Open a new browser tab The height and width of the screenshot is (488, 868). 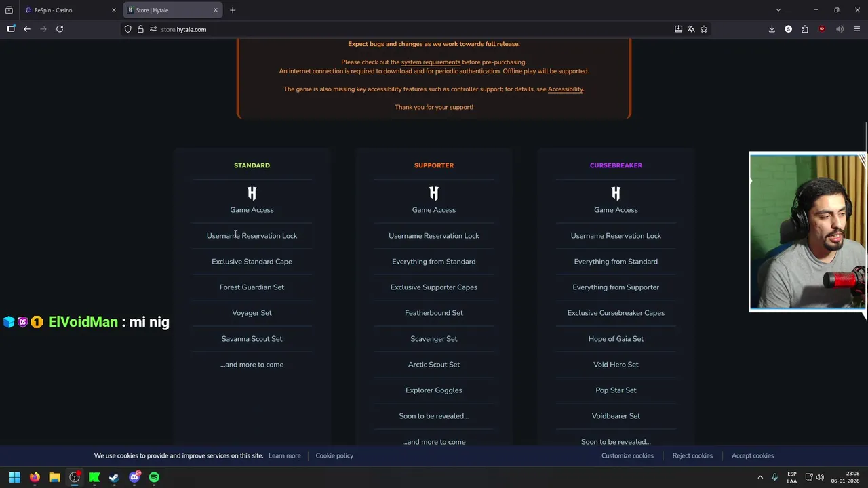pyautogui.click(x=233, y=10)
